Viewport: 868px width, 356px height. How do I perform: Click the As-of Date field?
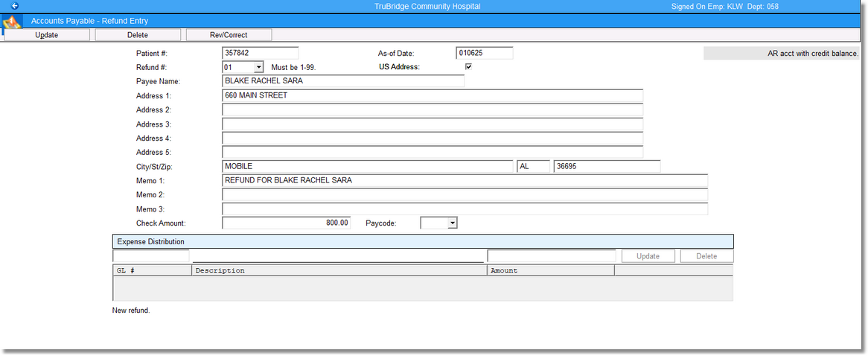[x=485, y=53]
